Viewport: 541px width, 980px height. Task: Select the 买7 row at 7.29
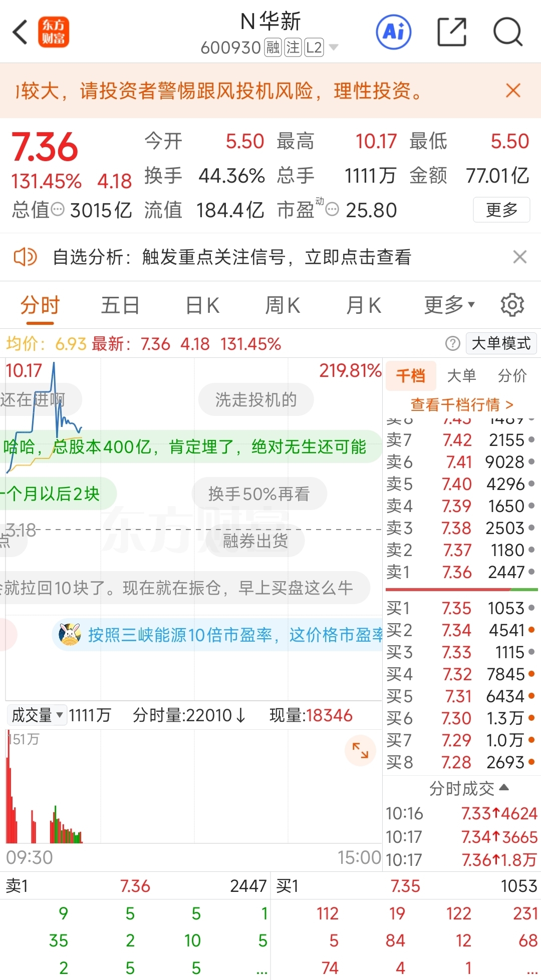click(461, 740)
